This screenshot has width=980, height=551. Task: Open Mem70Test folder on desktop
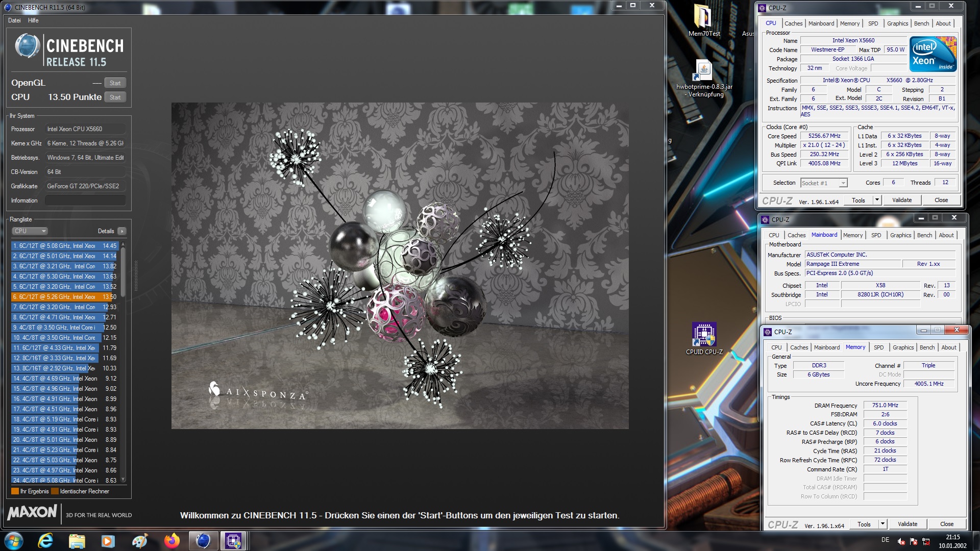[x=704, y=20]
